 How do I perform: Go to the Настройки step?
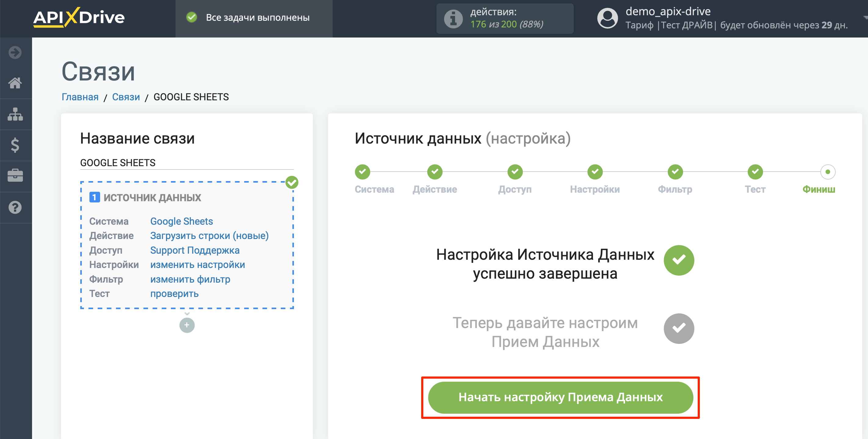point(595,172)
